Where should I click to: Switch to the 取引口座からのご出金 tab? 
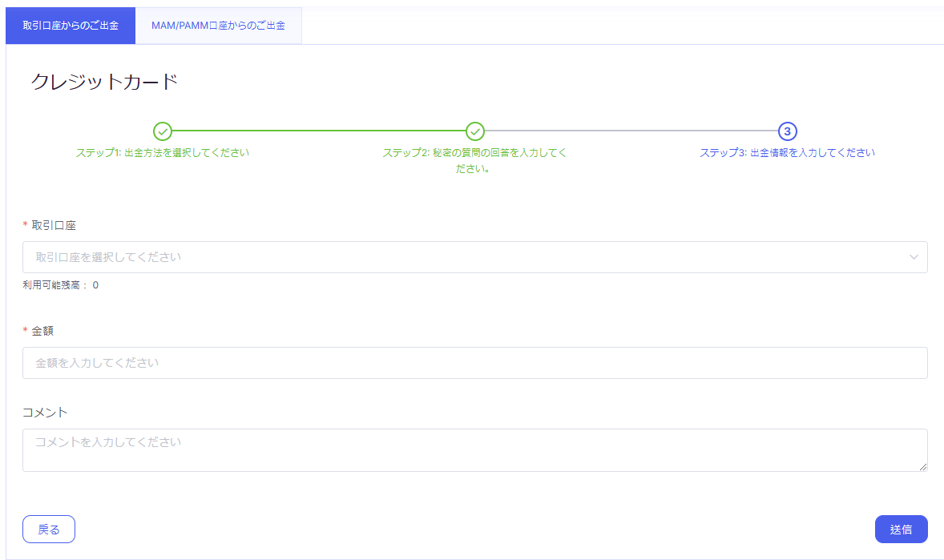(71, 26)
